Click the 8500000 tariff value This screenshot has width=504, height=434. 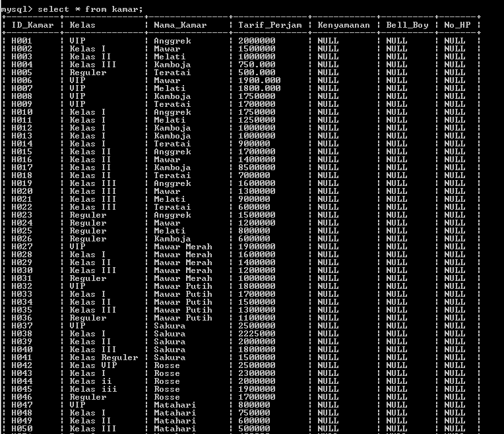tap(257, 168)
